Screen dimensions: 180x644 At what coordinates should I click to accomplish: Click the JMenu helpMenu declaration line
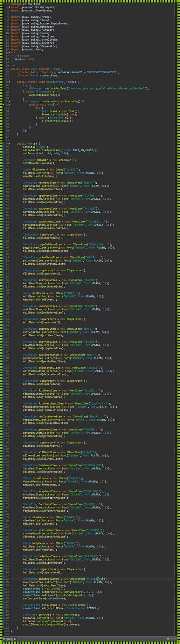point(51,543)
